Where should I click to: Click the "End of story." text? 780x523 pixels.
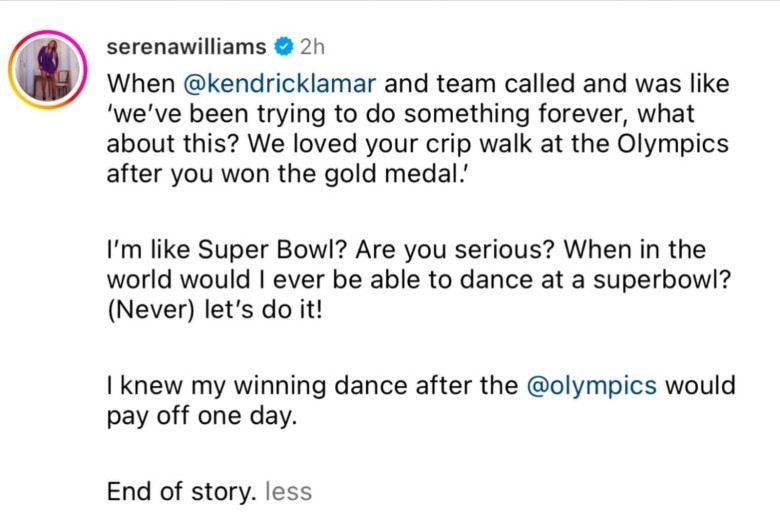pyautogui.click(x=181, y=492)
